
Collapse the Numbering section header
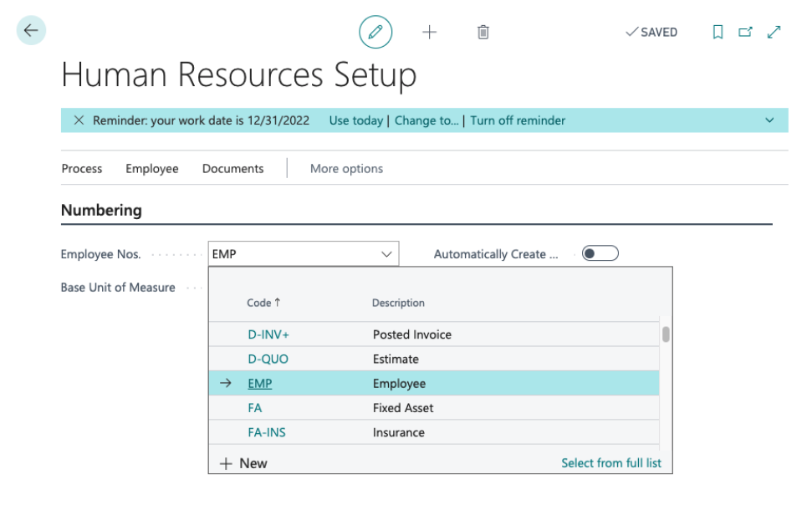coord(101,210)
